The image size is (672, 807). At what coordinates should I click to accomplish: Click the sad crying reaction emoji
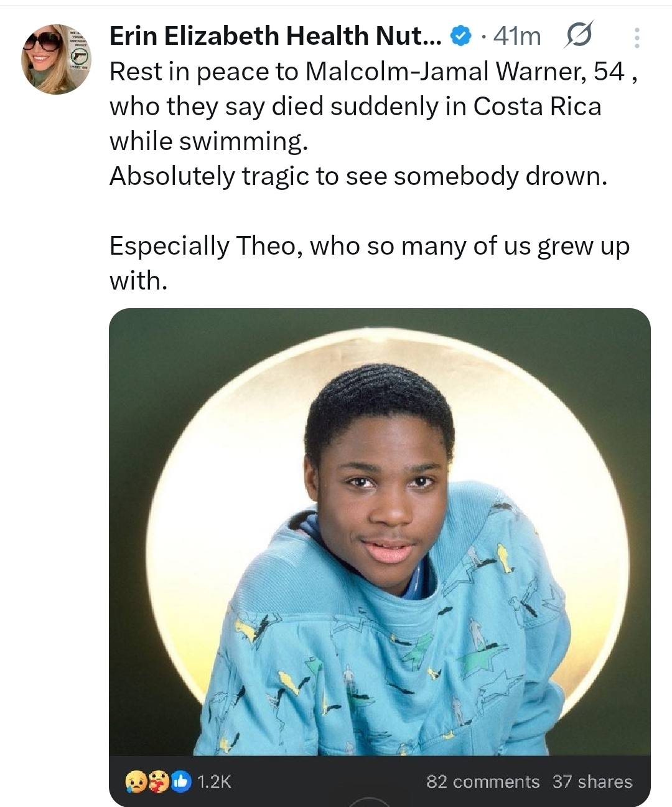134,781
